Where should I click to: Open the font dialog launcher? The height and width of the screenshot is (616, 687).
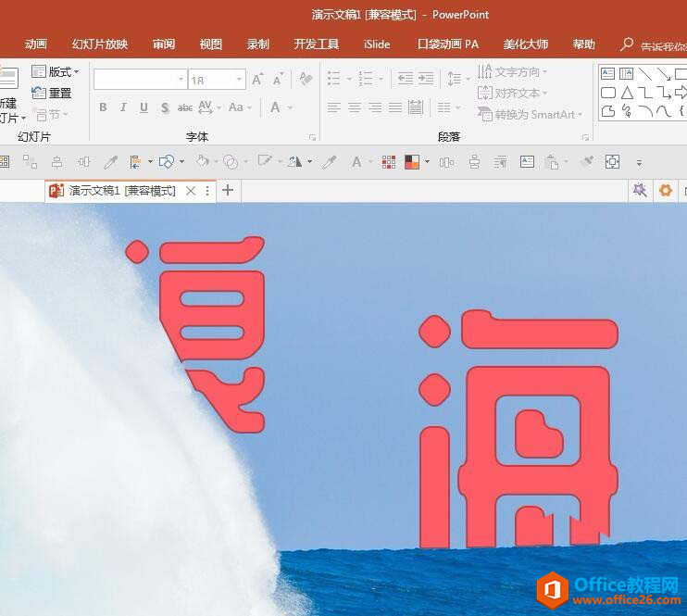[312, 138]
